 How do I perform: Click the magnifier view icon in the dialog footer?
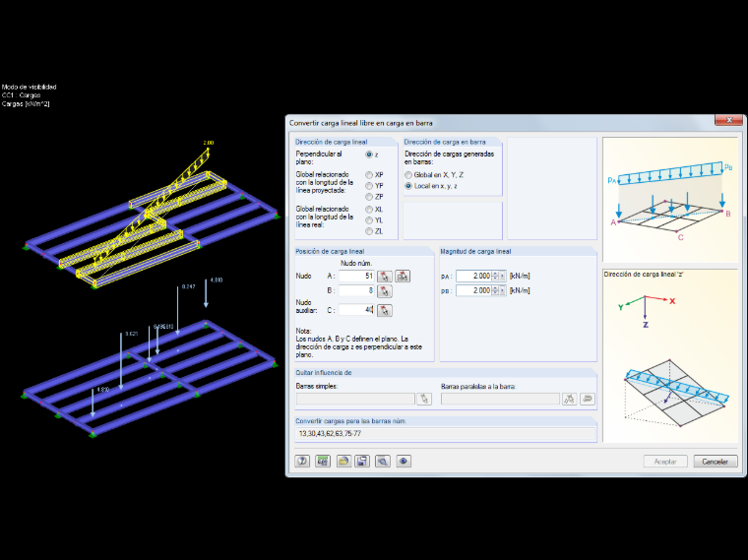[383, 462]
